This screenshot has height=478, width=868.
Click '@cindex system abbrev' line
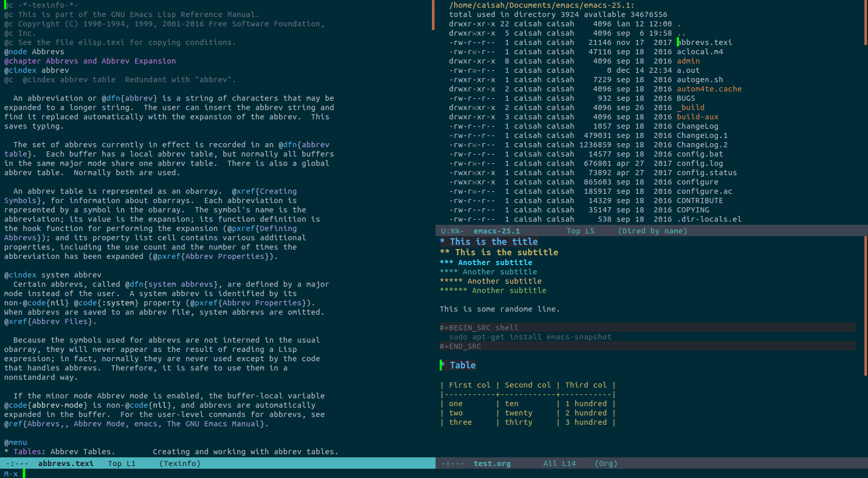click(x=53, y=275)
